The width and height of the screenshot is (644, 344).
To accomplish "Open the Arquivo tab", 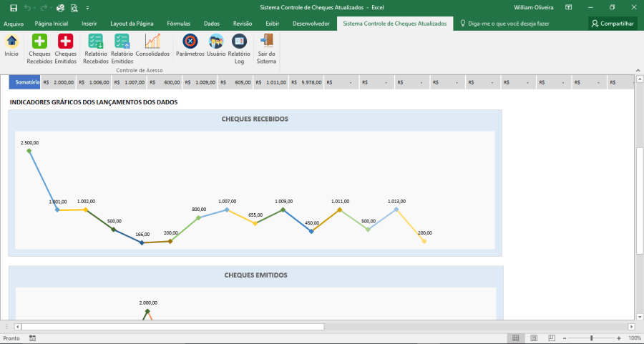I will 14,24.
